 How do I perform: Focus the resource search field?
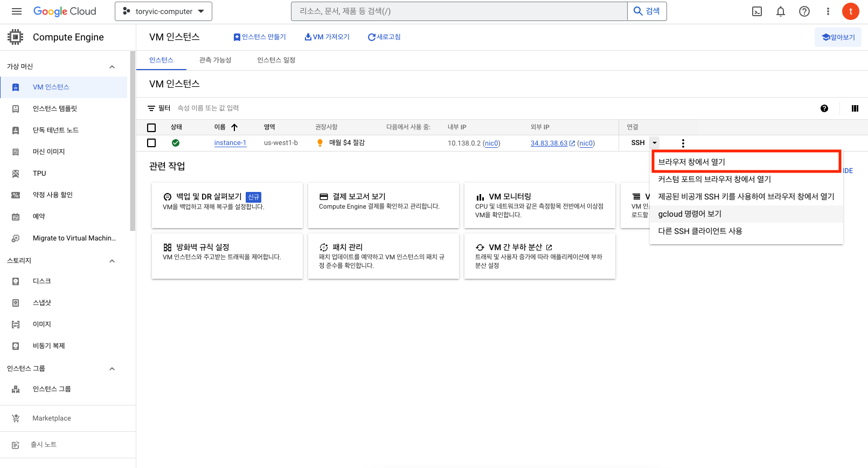pyautogui.click(x=459, y=11)
